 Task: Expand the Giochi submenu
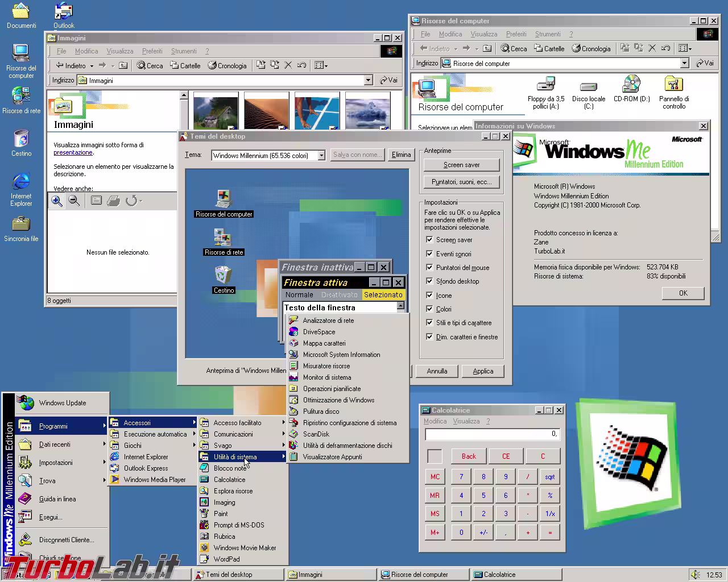[x=153, y=446]
